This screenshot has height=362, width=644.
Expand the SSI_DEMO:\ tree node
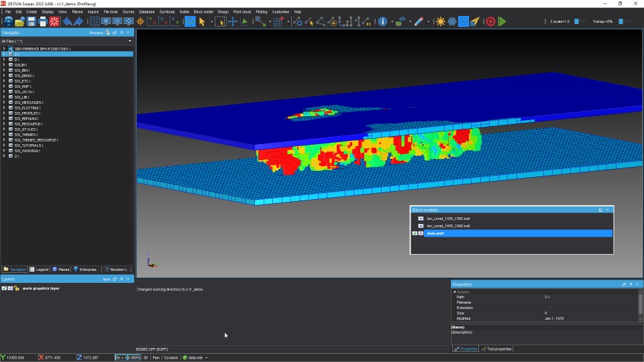(4, 76)
